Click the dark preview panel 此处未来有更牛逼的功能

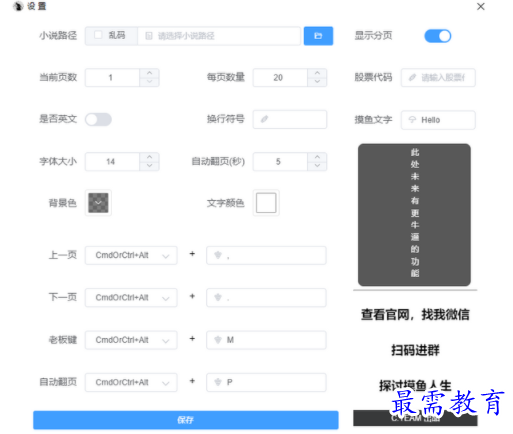[414, 215]
